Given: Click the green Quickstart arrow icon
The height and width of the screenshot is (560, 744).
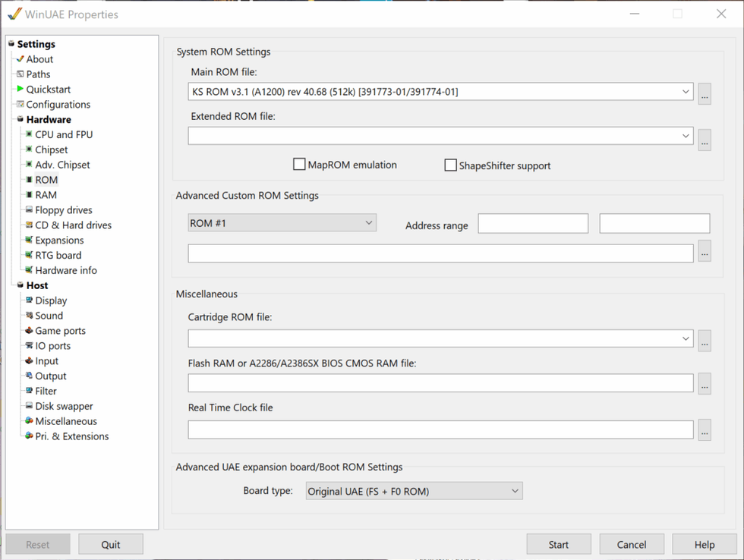Looking at the screenshot, I should pyautogui.click(x=20, y=89).
